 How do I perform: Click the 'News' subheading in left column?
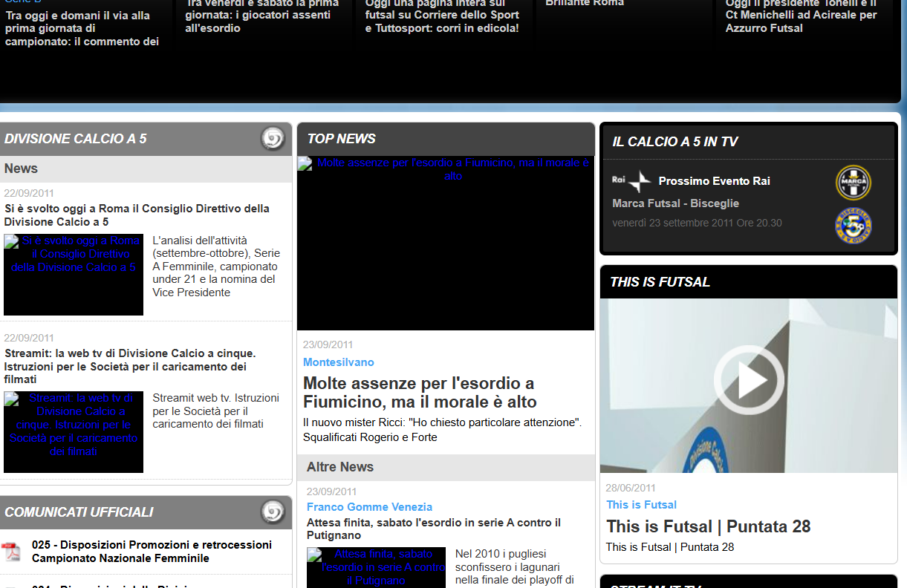(x=21, y=169)
